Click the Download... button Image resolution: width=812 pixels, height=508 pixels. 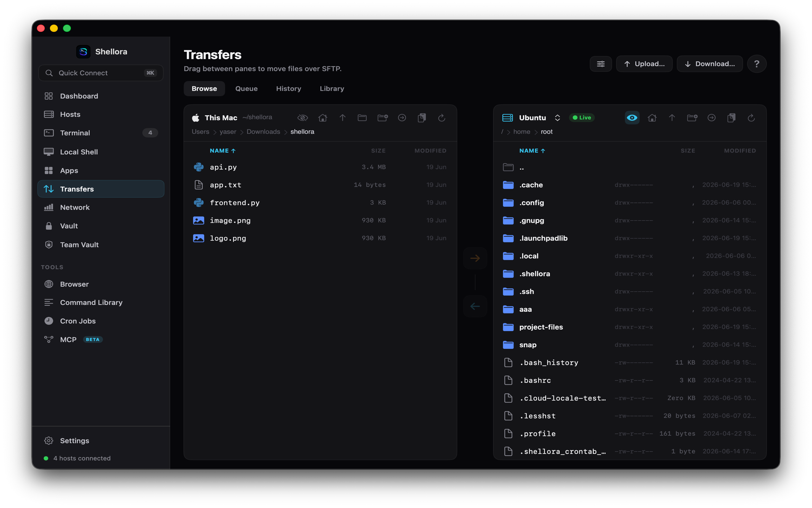(x=709, y=64)
